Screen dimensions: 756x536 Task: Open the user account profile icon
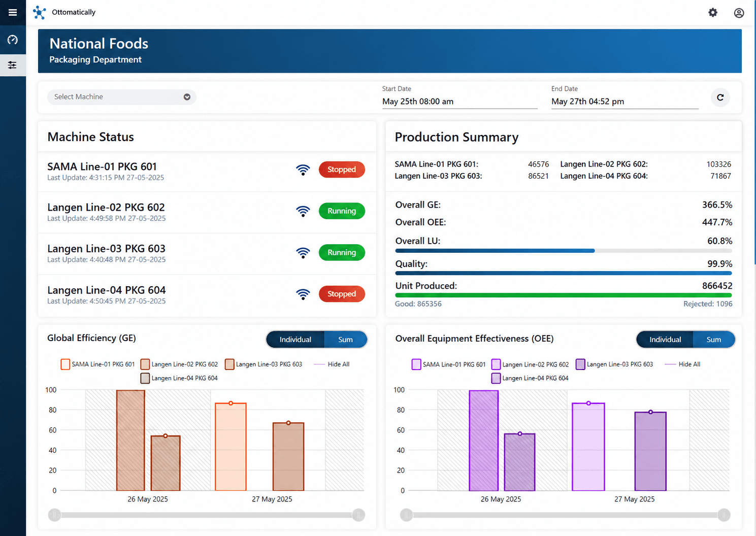click(x=739, y=13)
